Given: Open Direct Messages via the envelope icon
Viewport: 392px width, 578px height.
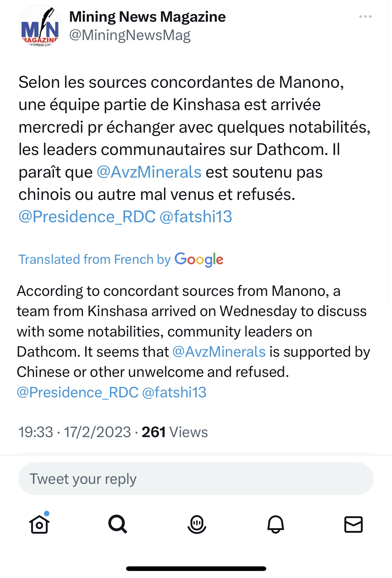Looking at the screenshot, I should [354, 525].
